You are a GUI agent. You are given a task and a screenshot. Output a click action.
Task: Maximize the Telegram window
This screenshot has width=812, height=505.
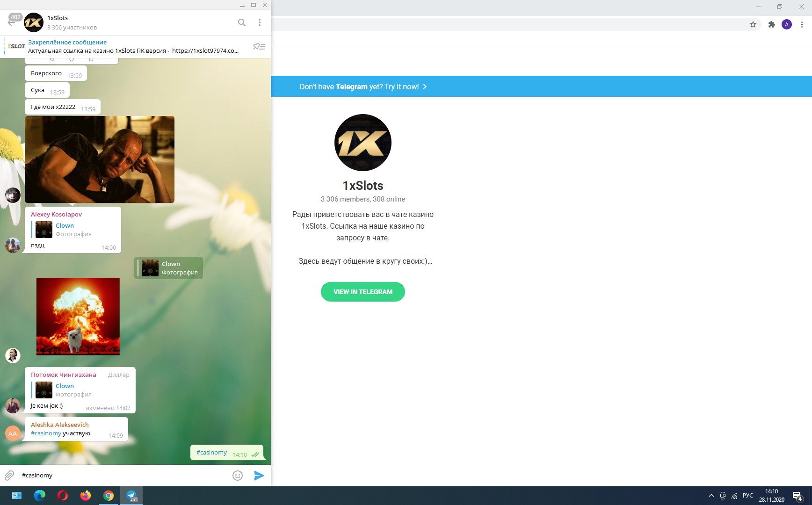[x=254, y=5]
